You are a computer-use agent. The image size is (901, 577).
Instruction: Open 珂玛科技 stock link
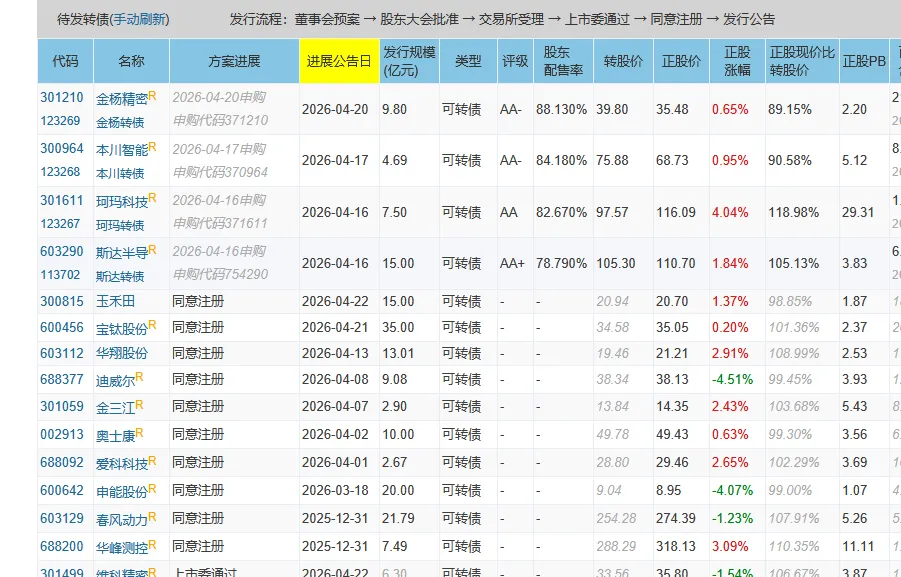[122, 202]
